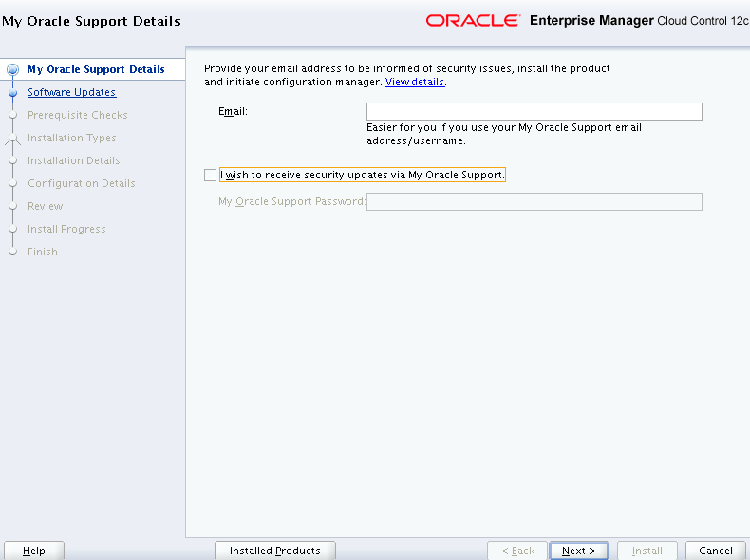Select Prerequisite Checks in sidebar
Viewport: 750px width, 560px height.
(x=77, y=115)
